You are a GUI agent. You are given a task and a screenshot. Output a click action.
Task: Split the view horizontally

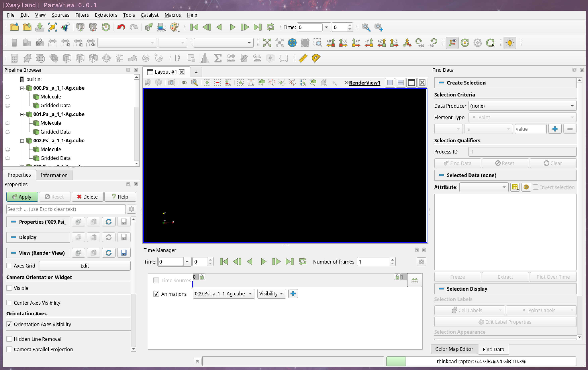pos(390,83)
